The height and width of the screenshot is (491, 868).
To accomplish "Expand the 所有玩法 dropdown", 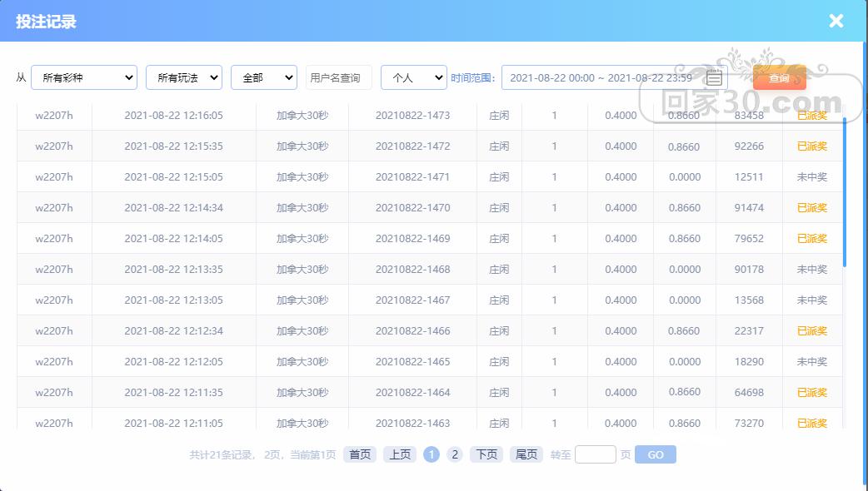I will [183, 77].
